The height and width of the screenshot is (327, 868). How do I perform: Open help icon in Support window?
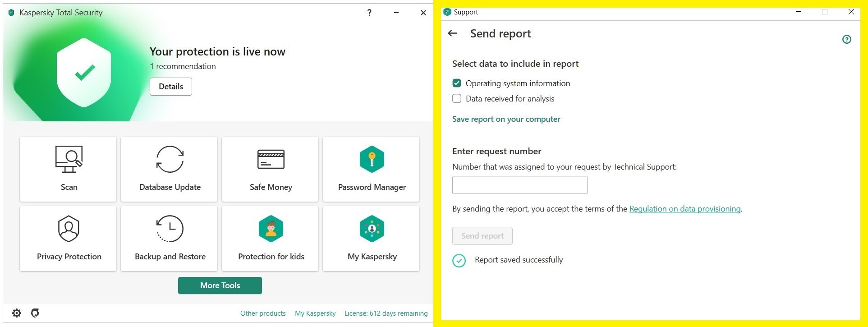click(x=847, y=39)
